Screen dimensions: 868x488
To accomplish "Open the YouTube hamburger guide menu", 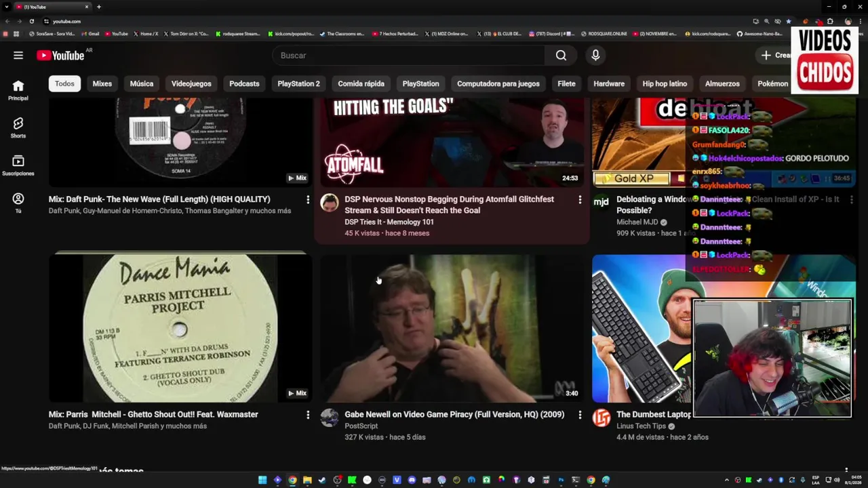I will point(18,56).
